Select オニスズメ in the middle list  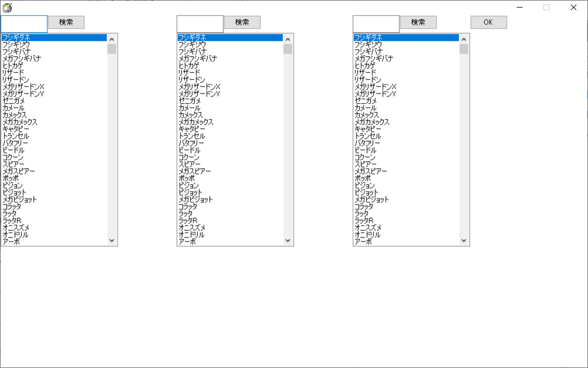[230, 228]
